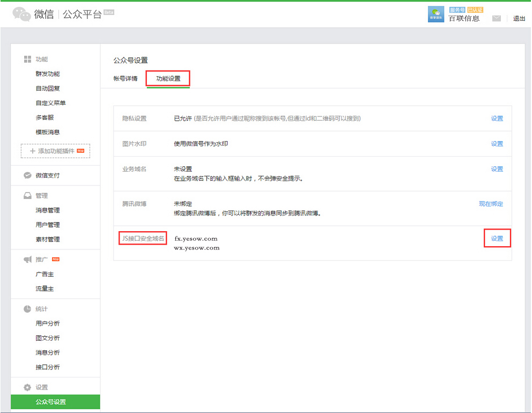The height and width of the screenshot is (413, 532).
Task: Open the mail envelope icon in header
Action: coord(497,18)
